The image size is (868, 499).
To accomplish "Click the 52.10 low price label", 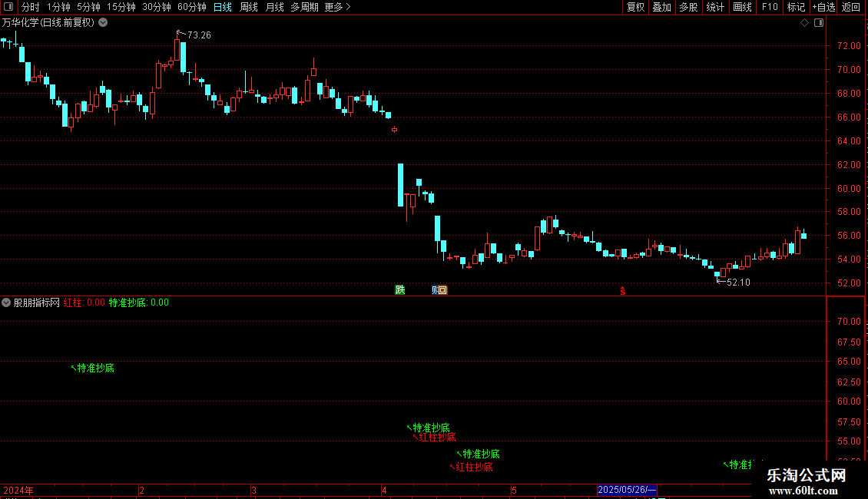I will coord(738,283).
